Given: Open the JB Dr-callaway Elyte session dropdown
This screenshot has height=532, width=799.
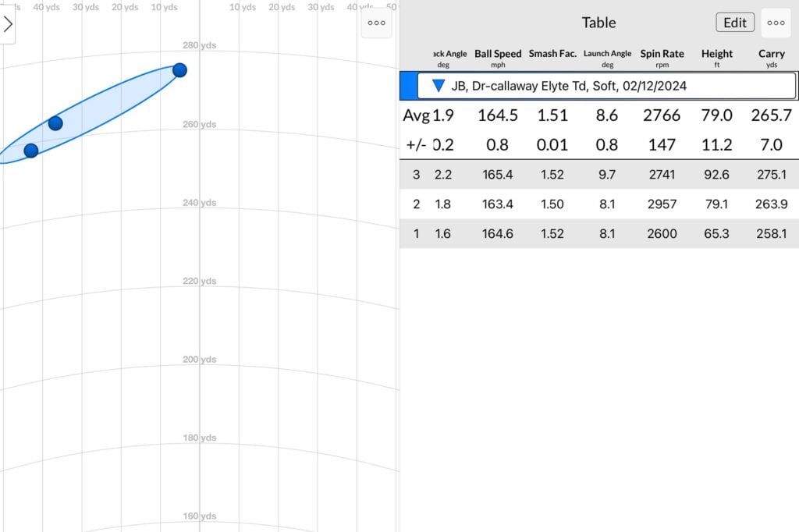Looking at the screenshot, I should tap(606, 86).
